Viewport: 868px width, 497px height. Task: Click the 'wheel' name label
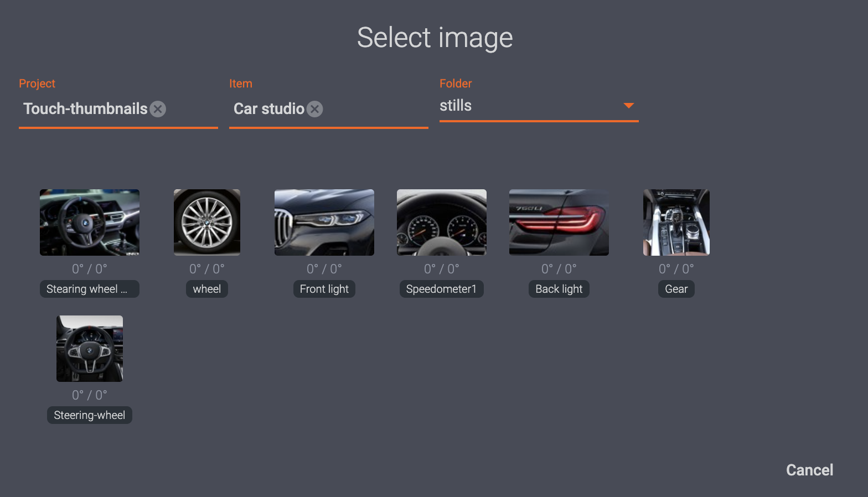tap(207, 289)
